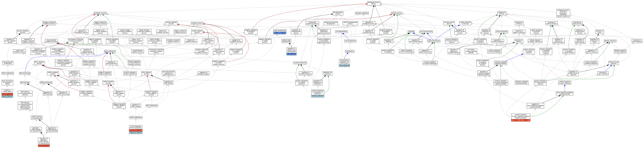The width and height of the screenshot is (644, 148).
Task: Click the 'signaling' node
Action: (411, 31)
